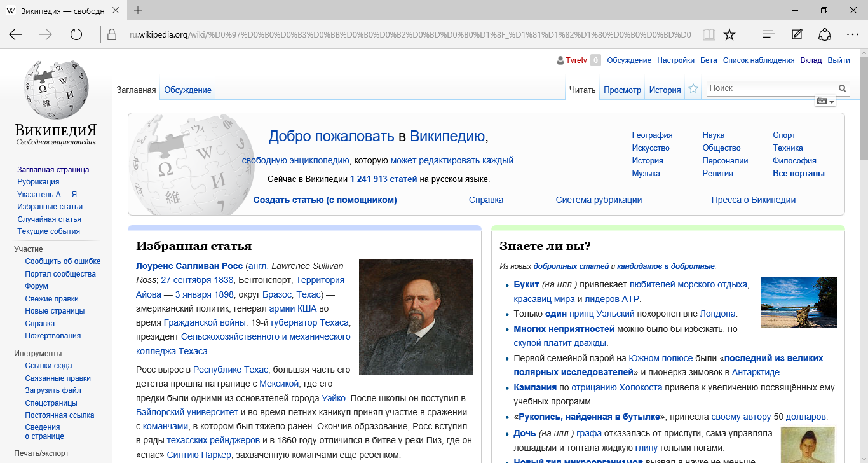Open the Бета link
Screen dimensions: 868x463
pos(709,60)
